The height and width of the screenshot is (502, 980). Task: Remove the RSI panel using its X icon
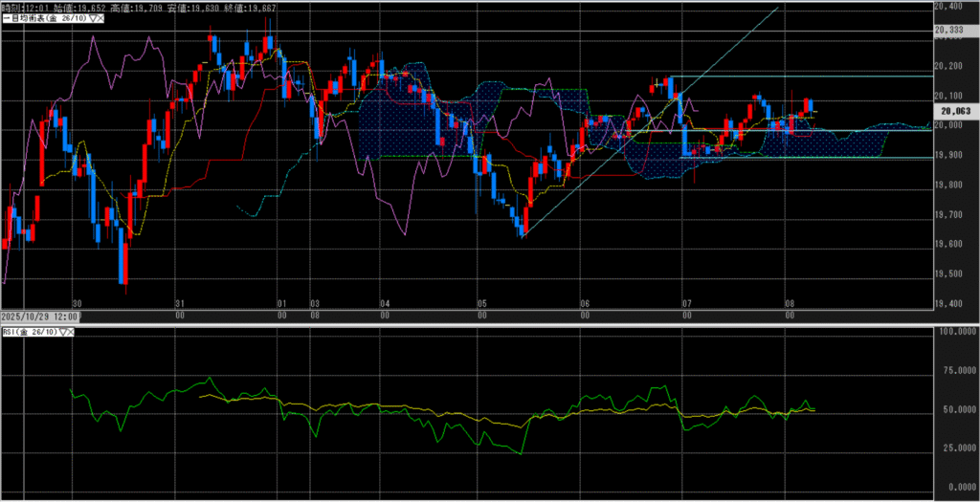(73, 332)
